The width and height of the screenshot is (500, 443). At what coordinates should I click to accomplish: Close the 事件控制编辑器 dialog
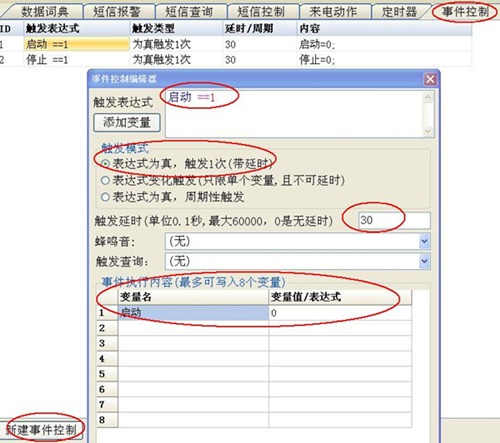[x=430, y=79]
